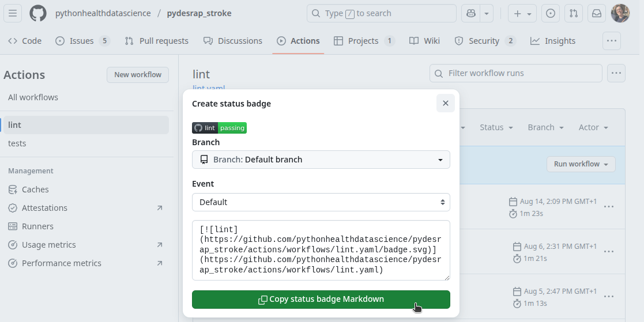Open the notifications inbox icon

[596, 13]
